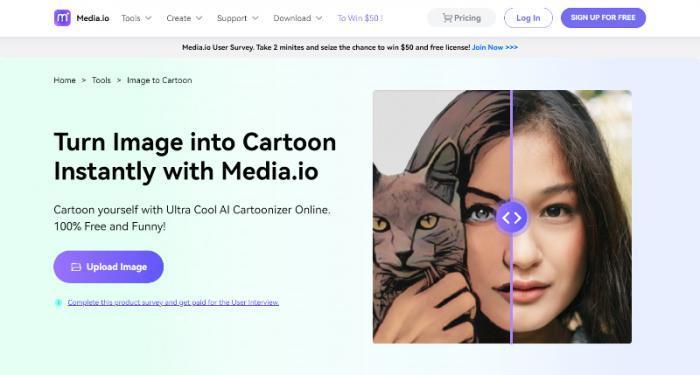Expand the Create dropdown chevron
This screenshot has height=375, width=700.
click(199, 18)
